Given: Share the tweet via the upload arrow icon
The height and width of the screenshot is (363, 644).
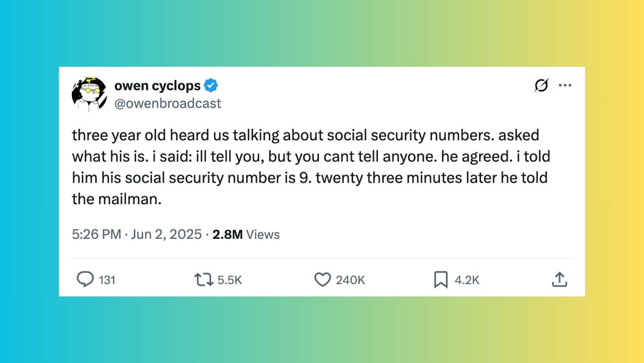Looking at the screenshot, I should pos(559,279).
